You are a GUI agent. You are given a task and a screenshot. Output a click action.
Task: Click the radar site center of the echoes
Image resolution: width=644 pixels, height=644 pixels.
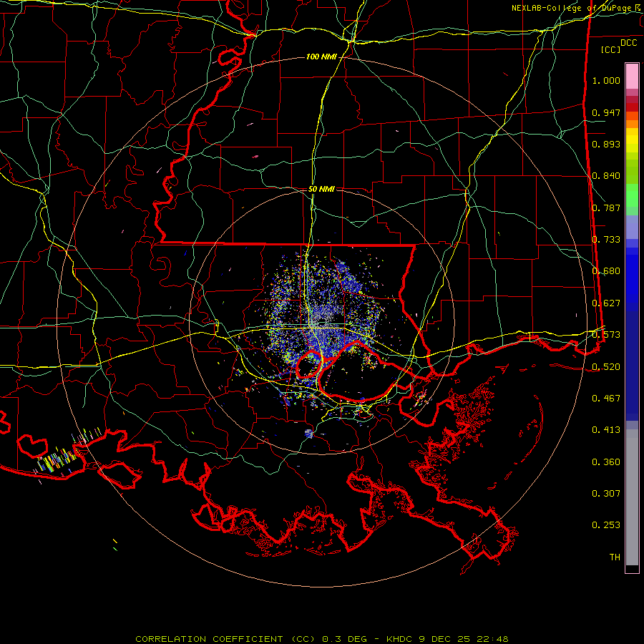pyautogui.click(x=322, y=323)
